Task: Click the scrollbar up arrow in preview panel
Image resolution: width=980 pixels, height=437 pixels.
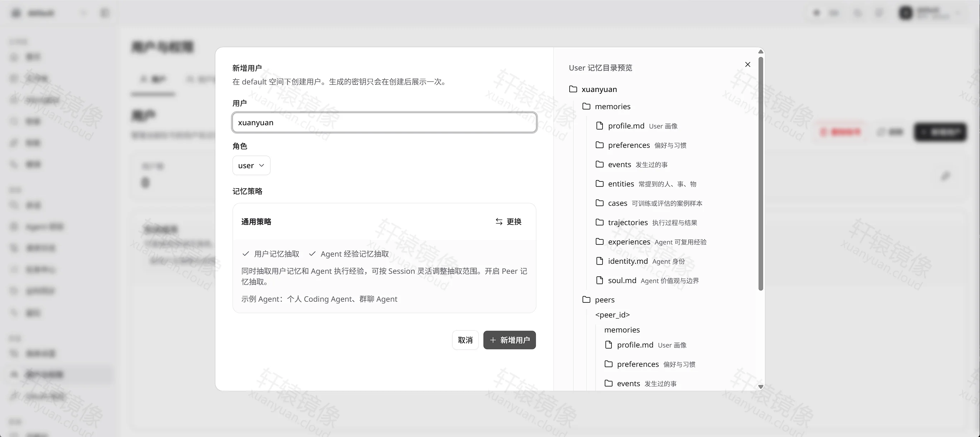Action: pyautogui.click(x=760, y=52)
